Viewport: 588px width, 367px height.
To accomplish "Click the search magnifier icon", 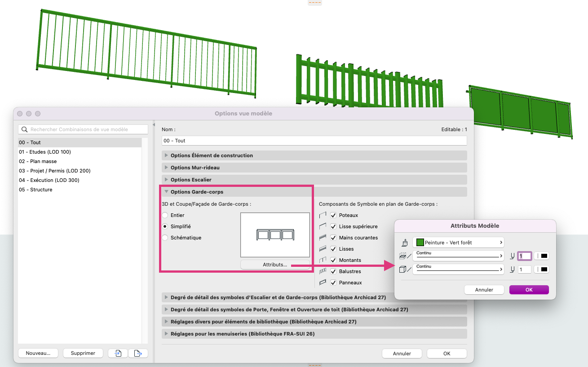I will pos(25,129).
